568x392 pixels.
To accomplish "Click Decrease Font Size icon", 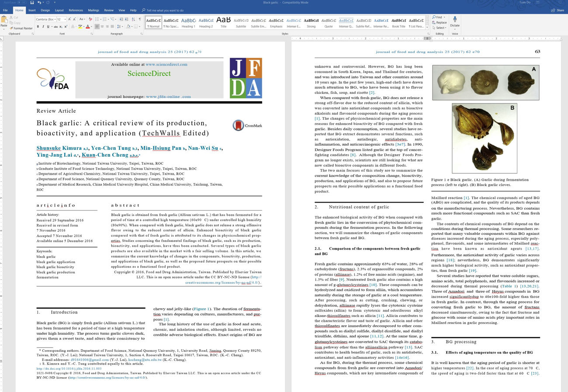I will (74, 19).
